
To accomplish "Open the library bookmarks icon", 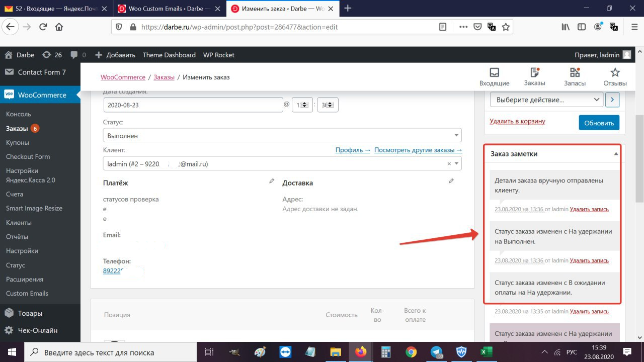I will click(x=566, y=27).
